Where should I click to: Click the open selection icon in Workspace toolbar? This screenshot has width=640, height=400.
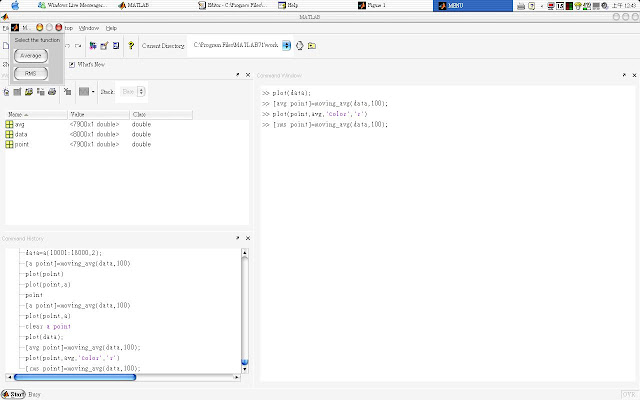[17, 92]
